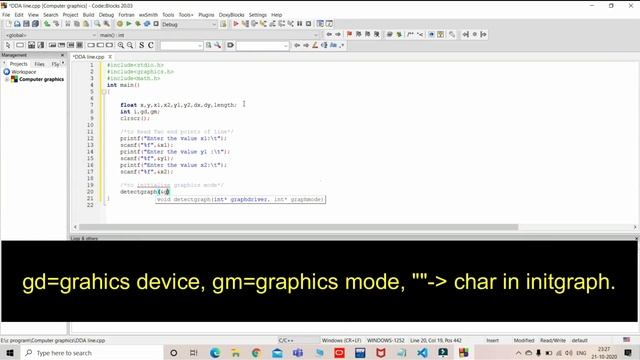The image size is (640, 360).
Task: Click the green Run arrow icon
Action: pyautogui.click(x=129, y=24)
